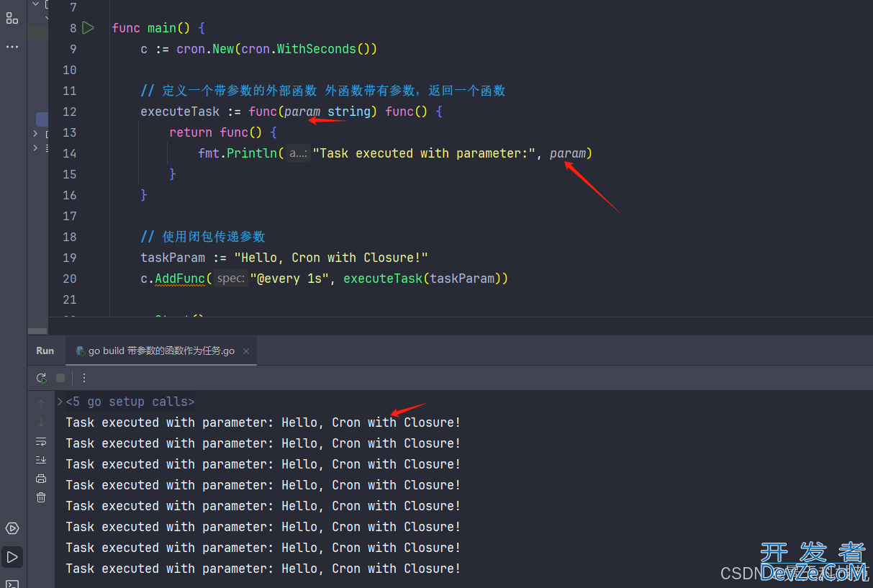Click line number 8 in gutter
Screen dimensions: 873x588
[73, 28]
